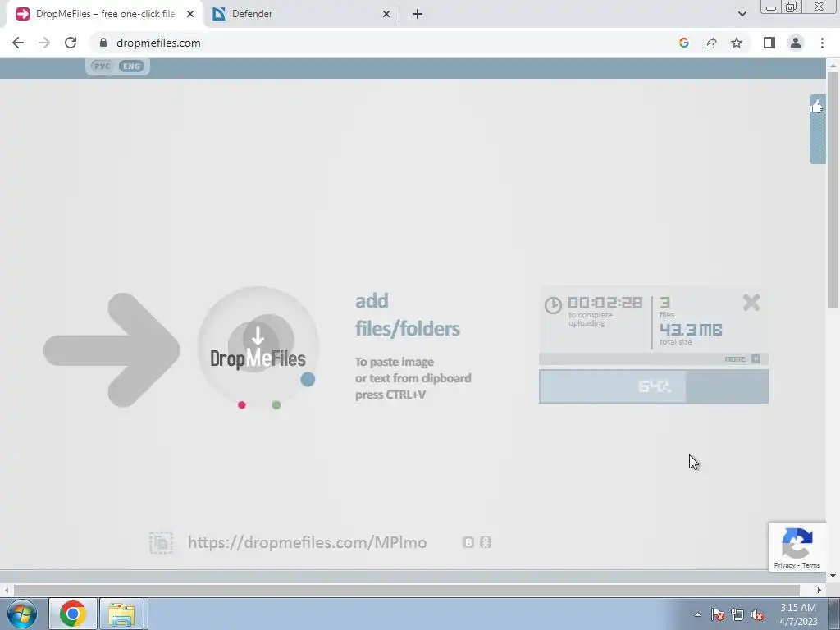Click the add files/folders text
The image size is (840, 630).
tap(407, 314)
